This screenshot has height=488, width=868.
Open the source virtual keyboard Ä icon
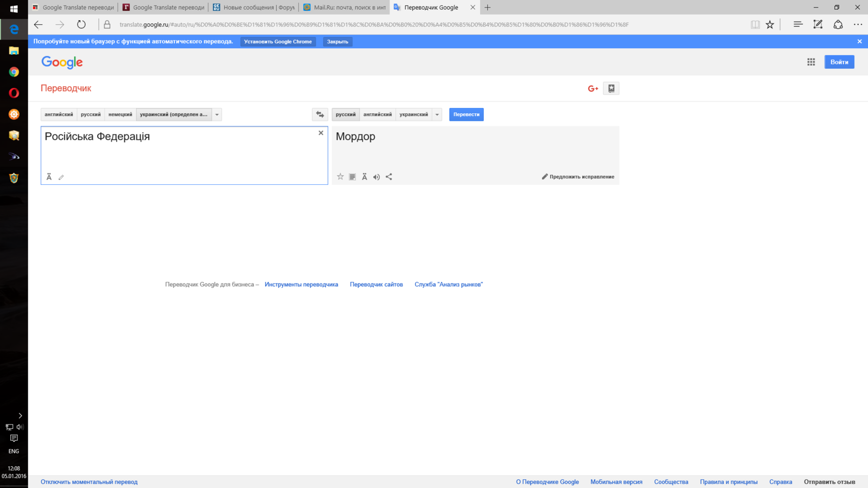tap(49, 177)
